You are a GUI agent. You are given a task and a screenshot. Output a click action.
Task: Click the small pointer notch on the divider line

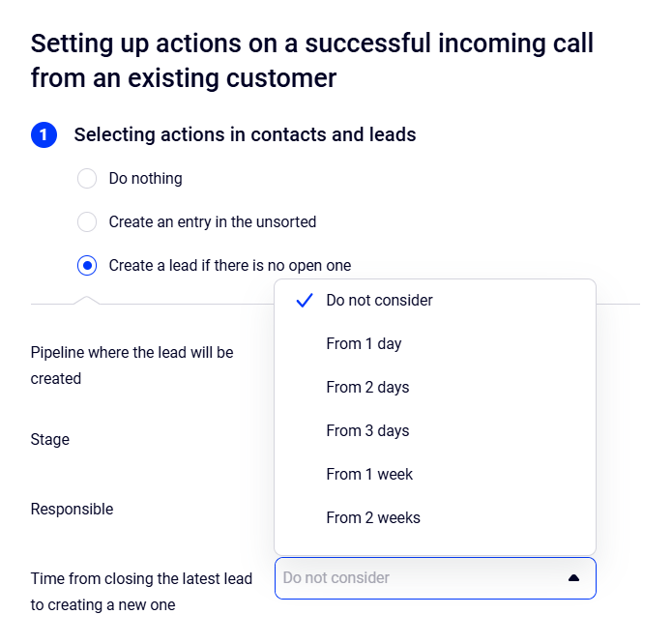tap(87, 300)
